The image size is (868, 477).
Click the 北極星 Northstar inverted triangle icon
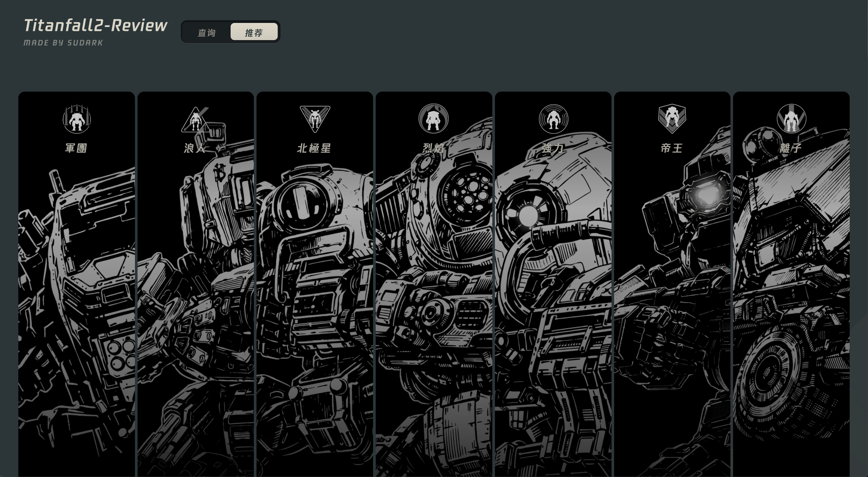pyautogui.click(x=315, y=119)
